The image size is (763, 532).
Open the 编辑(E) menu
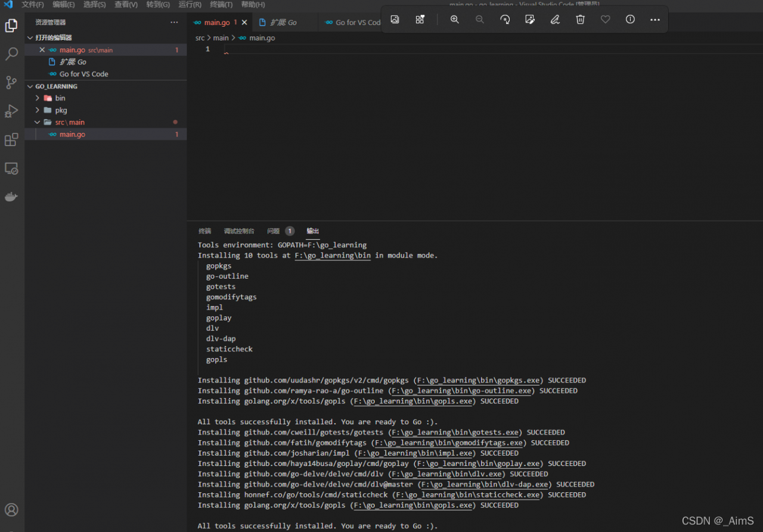pos(64,4)
